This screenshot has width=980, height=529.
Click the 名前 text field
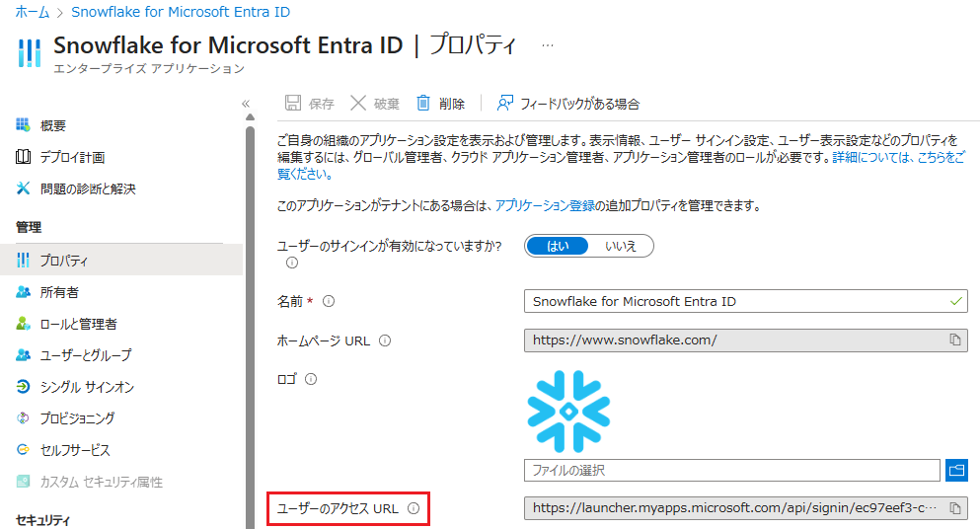746,301
